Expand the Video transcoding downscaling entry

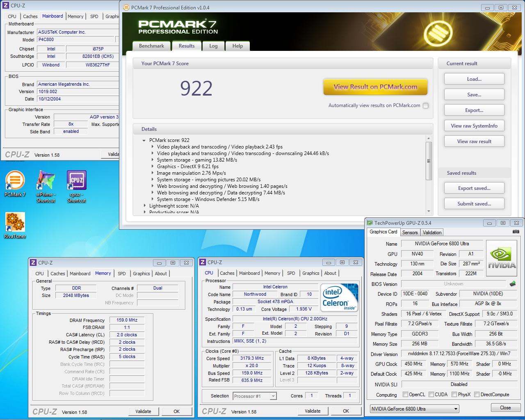[x=153, y=153]
